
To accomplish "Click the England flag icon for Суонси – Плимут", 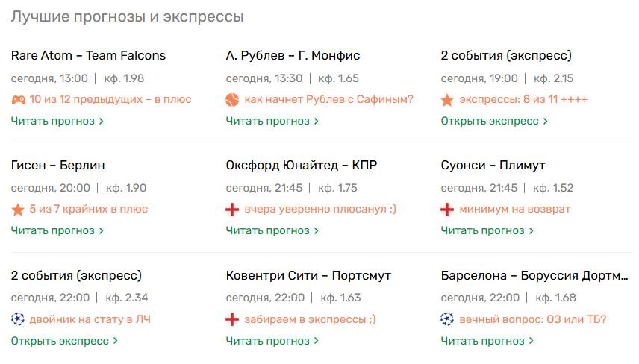I will pos(447,210).
